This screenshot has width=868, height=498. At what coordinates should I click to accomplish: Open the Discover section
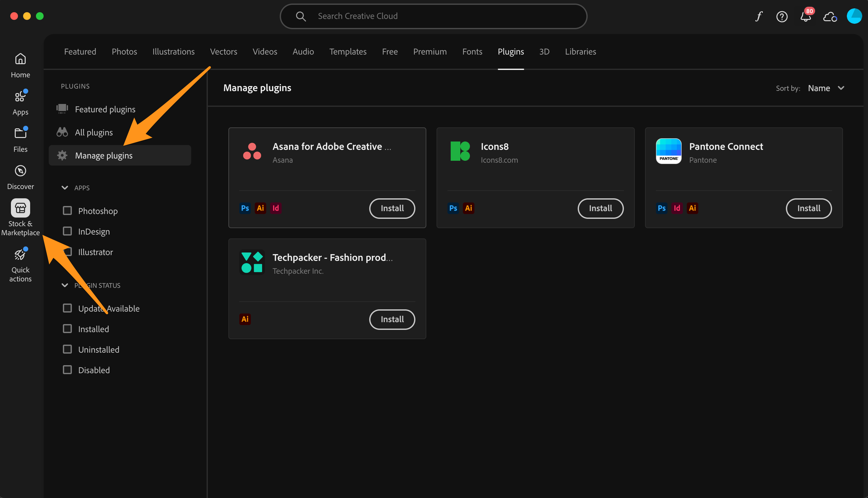point(20,177)
